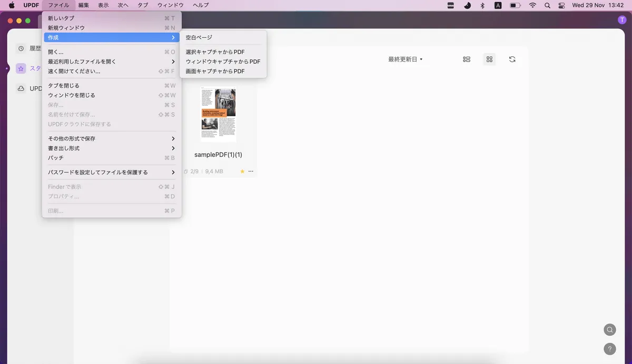
Task: Open the ウィンドウ menu
Action: 171,5
